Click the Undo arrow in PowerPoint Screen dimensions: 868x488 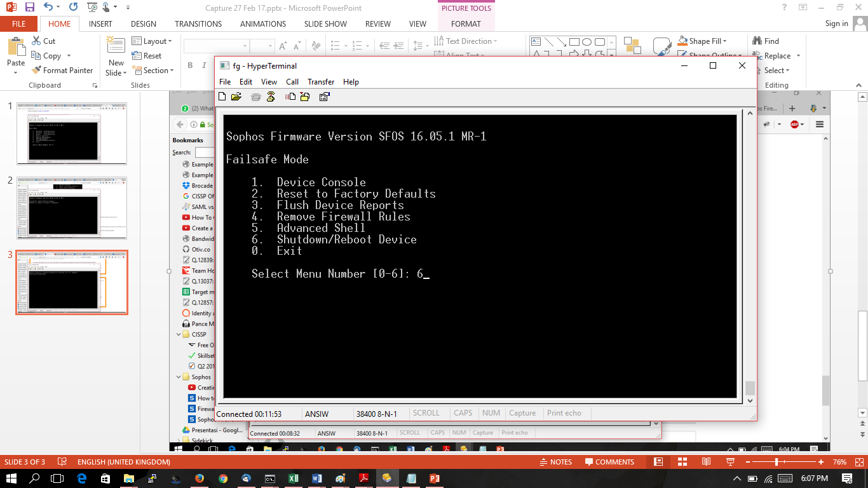(x=49, y=8)
